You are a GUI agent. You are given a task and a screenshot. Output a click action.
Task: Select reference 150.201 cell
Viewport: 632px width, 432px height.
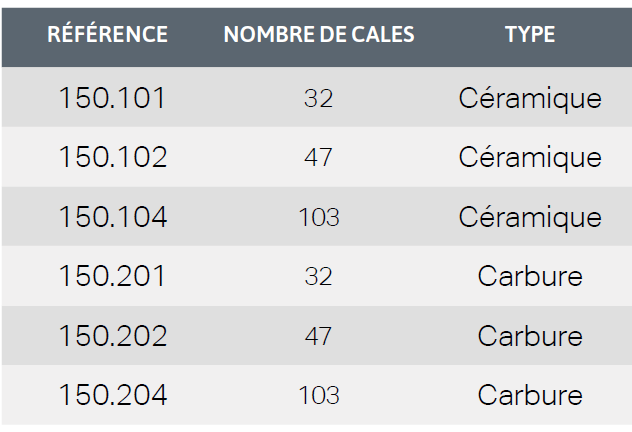tap(112, 276)
